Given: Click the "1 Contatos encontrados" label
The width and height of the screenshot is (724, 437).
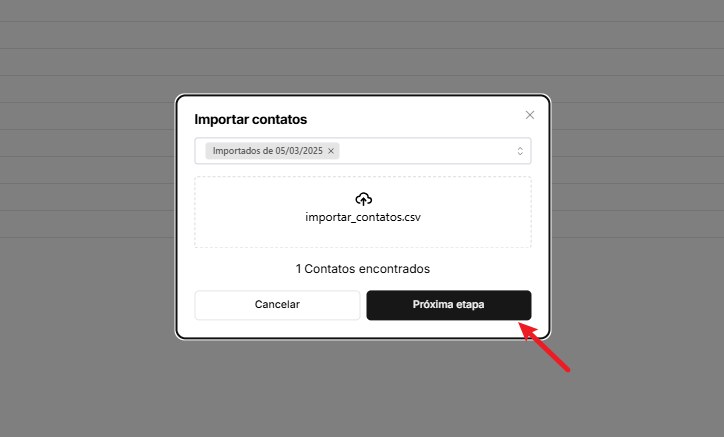Looking at the screenshot, I should (x=363, y=269).
